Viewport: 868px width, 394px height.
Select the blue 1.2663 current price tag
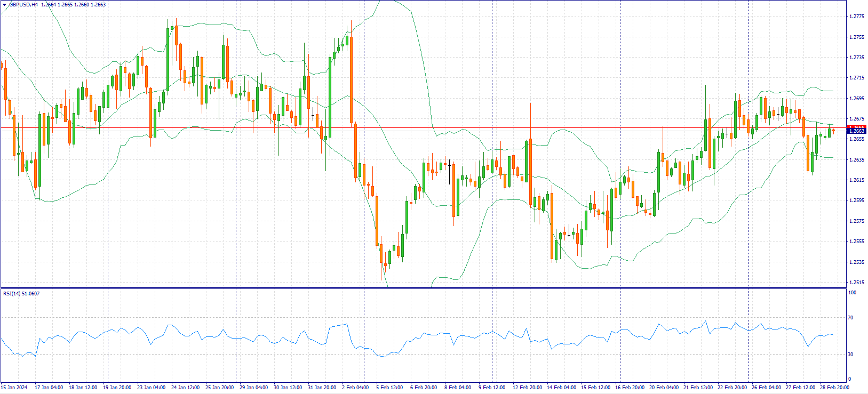click(856, 131)
